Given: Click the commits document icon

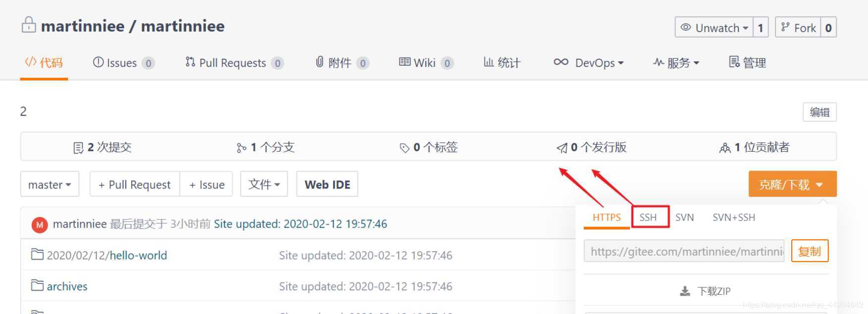Looking at the screenshot, I should (78, 148).
